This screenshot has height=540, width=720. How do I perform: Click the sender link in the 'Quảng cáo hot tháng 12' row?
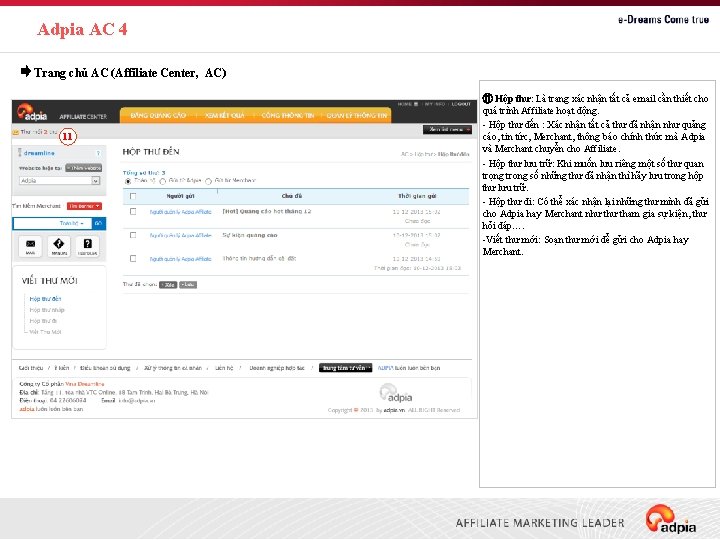click(x=180, y=212)
